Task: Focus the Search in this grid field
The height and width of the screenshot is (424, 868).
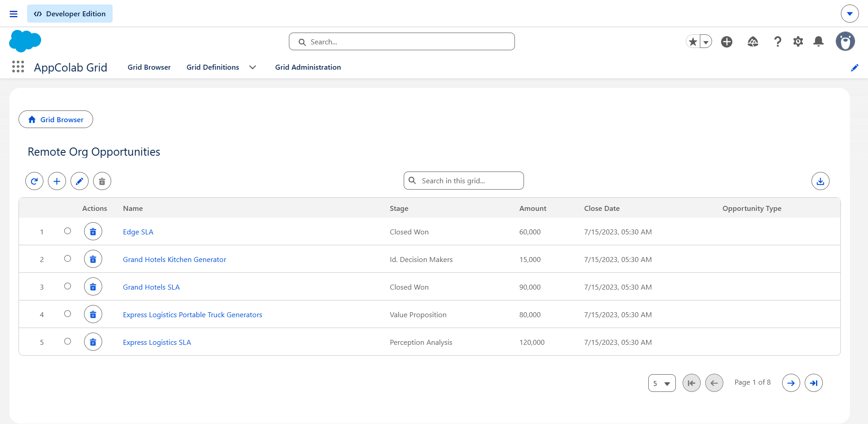Action: tap(464, 181)
